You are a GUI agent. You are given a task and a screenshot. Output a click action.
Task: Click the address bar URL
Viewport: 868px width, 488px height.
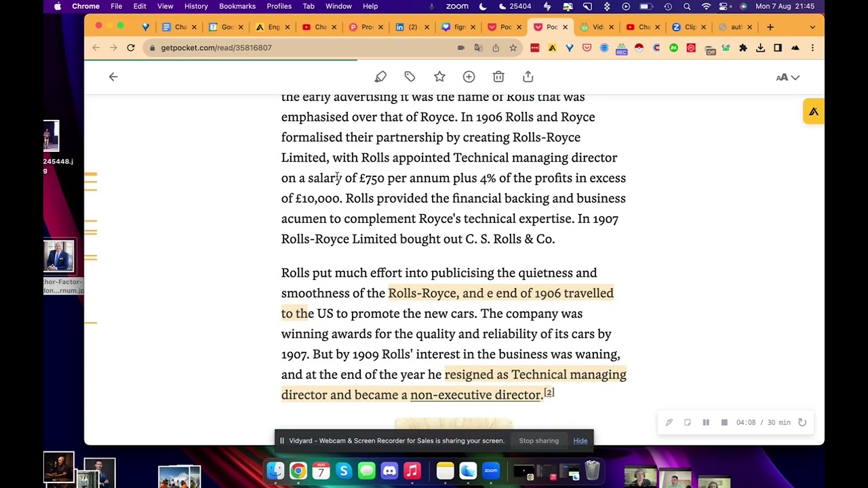click(x=216, y=48)
